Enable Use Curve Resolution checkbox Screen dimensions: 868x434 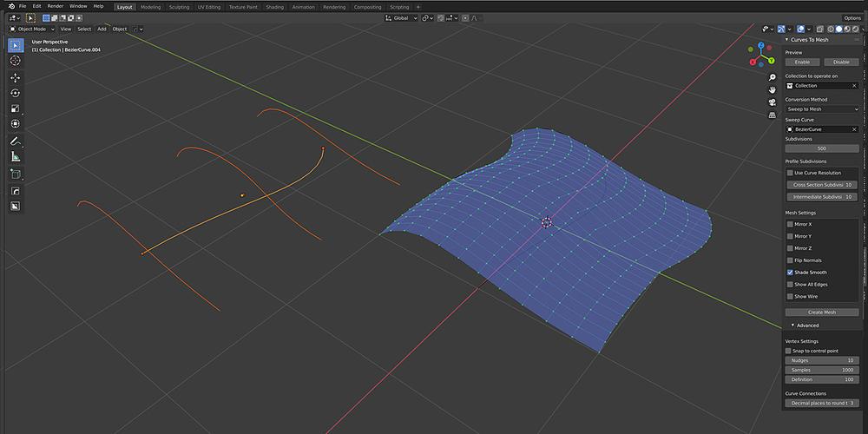[790, 173]
